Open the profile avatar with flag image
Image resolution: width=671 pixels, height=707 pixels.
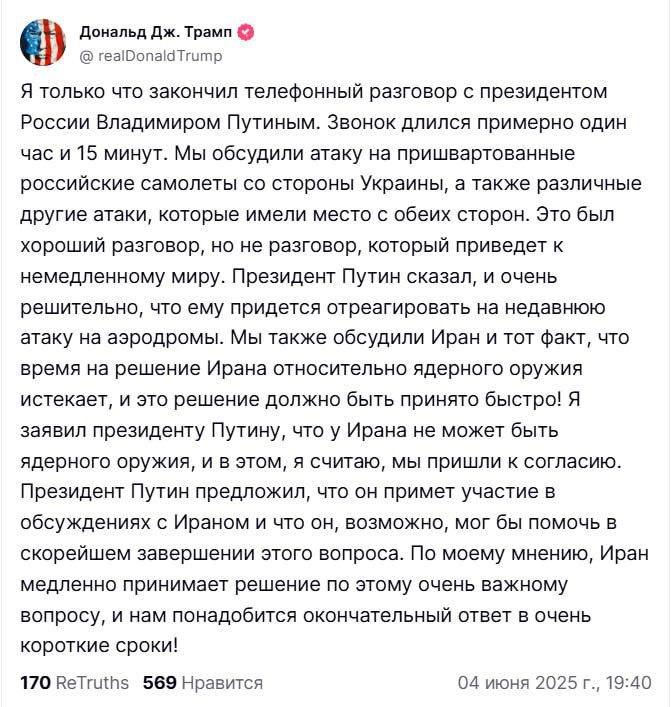click(43, 43)
